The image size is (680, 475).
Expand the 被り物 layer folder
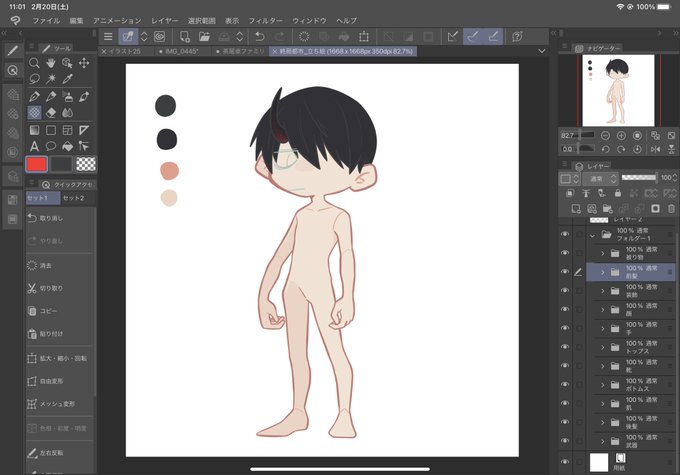coord(602,253)
